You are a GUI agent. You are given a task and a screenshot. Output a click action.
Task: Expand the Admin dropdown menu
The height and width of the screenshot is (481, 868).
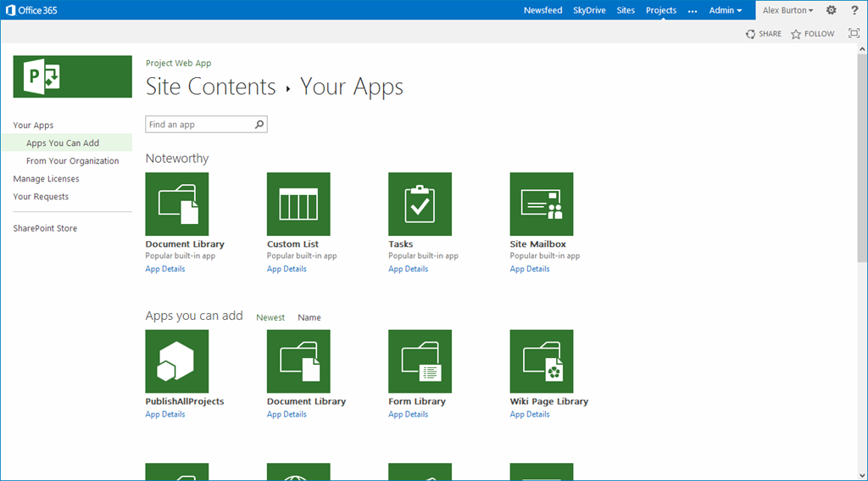point(726,10)
